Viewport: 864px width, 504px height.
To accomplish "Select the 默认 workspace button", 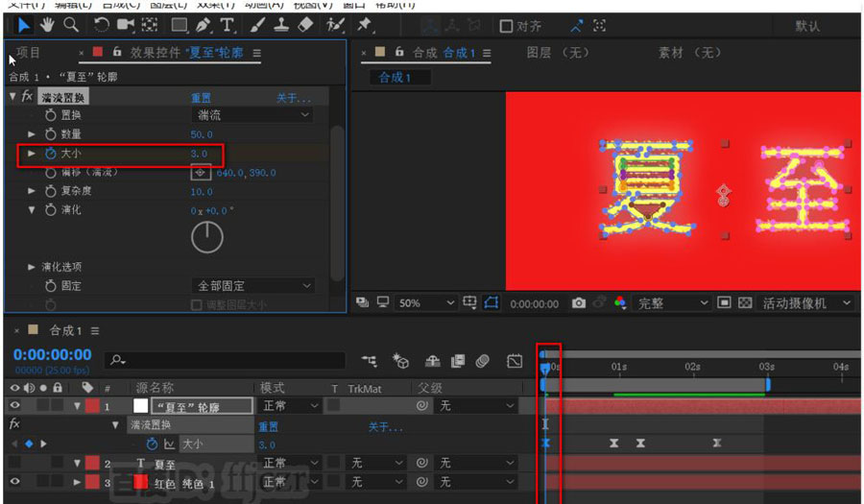I will pos(807,26).
